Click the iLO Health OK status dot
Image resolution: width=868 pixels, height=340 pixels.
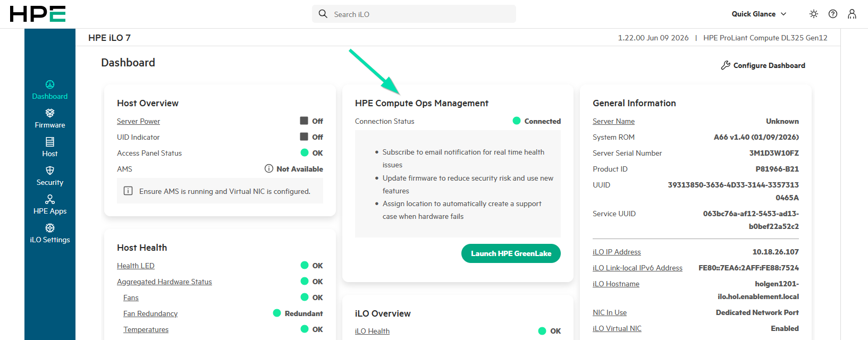click(x=542, y=330)
